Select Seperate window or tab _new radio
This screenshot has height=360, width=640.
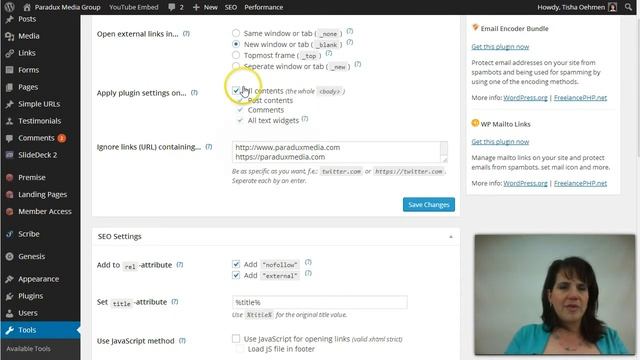pyautogui.click(x=236, y=66)
